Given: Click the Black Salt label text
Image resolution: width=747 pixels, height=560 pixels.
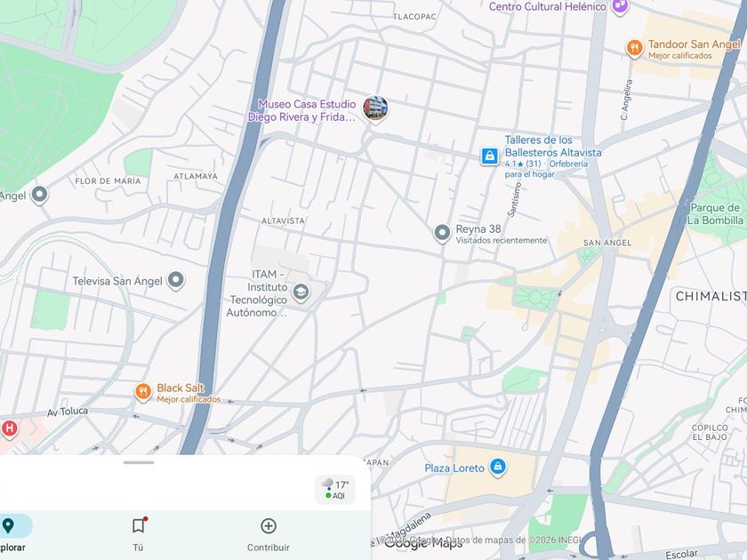Looking at the screenshot, I should (181, 388).
